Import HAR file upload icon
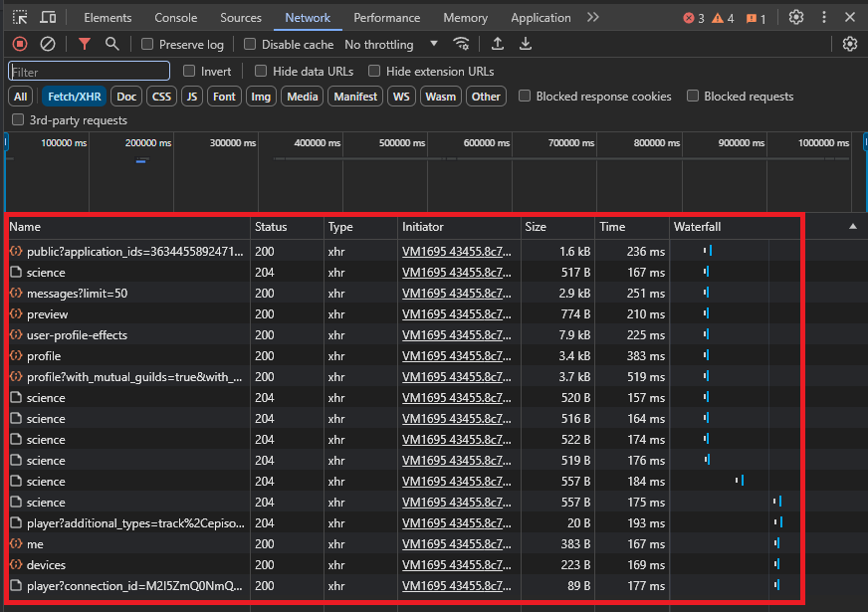This screenshot has height=612, width=868. coord(498,44)
